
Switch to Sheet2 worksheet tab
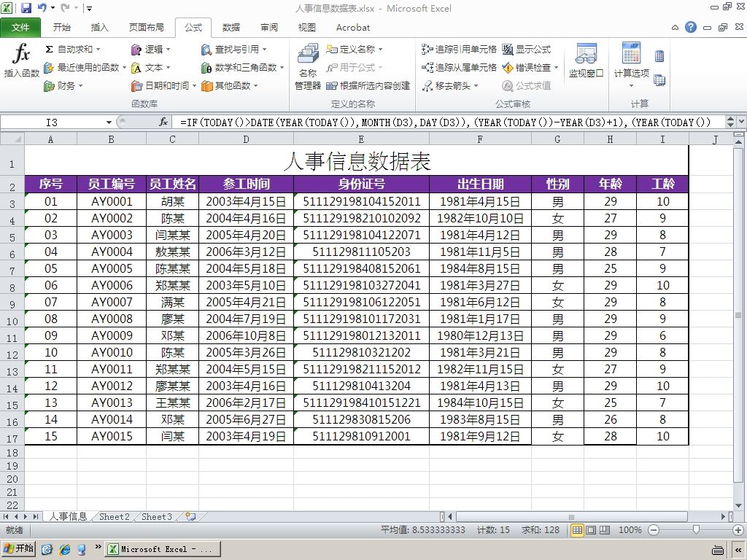pyautogui.click(x=115, y=517)
